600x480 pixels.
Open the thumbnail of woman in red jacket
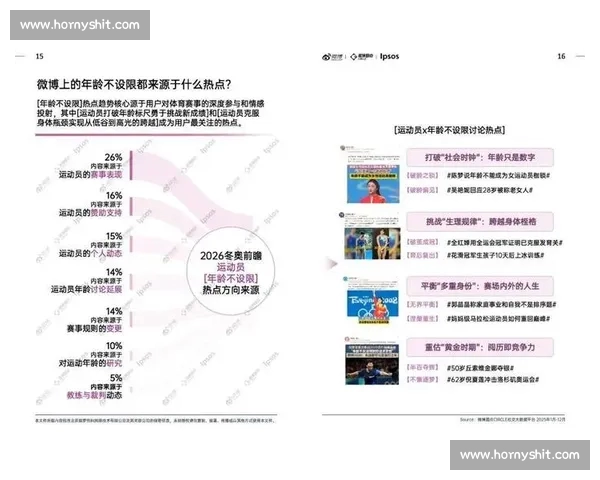click(373, 184)
